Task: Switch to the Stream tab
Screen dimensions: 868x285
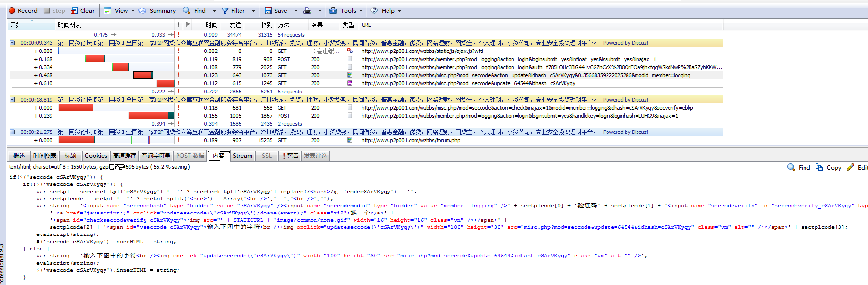Action: [x=242, y=156]
